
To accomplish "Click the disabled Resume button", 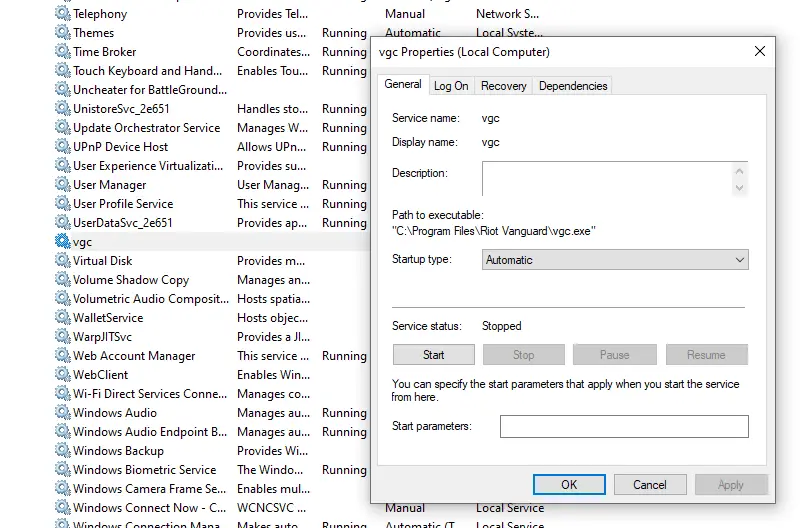I will (x=707, y=355).
